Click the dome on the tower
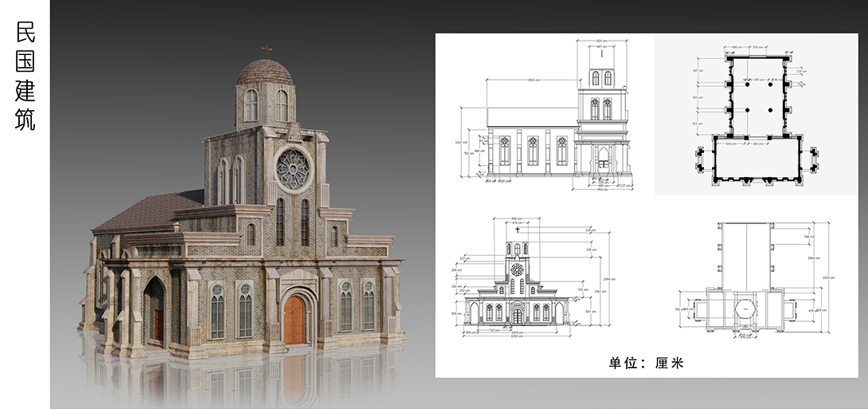The height and width of the screenshot is (409, 868). tap(265, 72)
